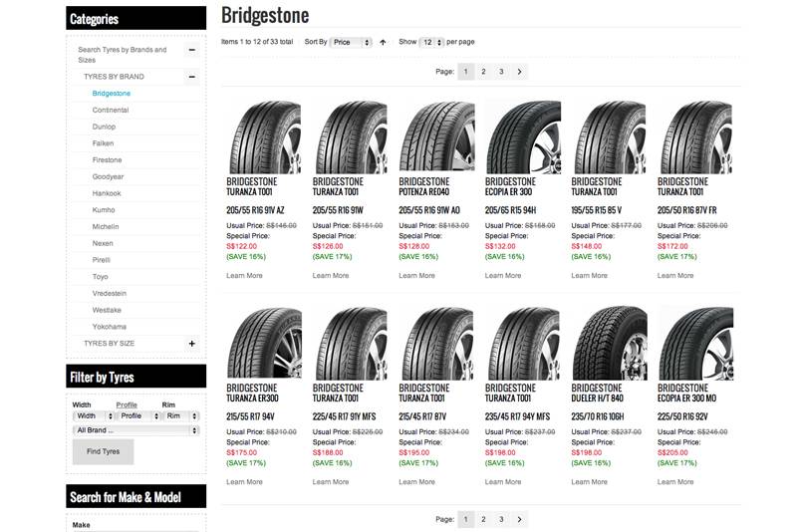Open the Sort By Price dropdown

351,42
